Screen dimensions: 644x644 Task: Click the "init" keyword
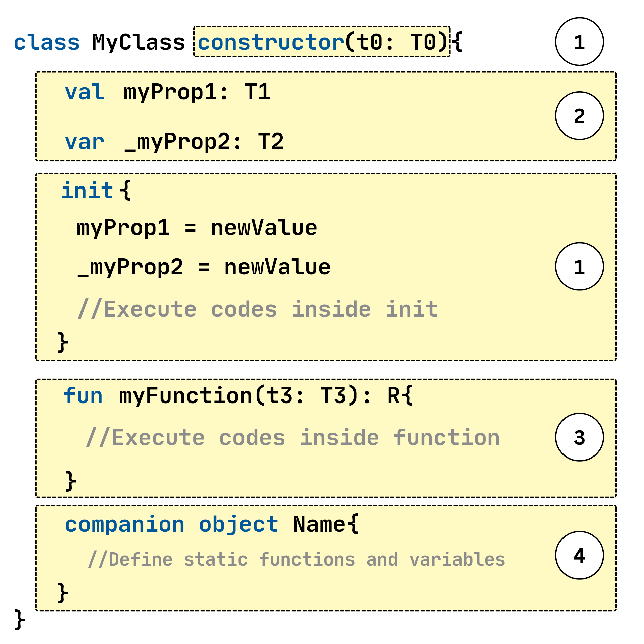click(x=88, y=190)
